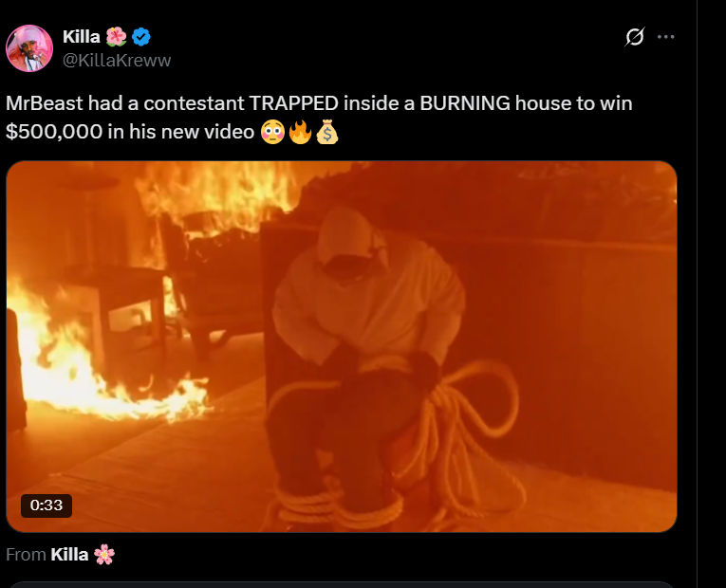Click the hibiscus emoji beside Killa's name
This screenshot has height=588, width=726.
pos(116,37)
